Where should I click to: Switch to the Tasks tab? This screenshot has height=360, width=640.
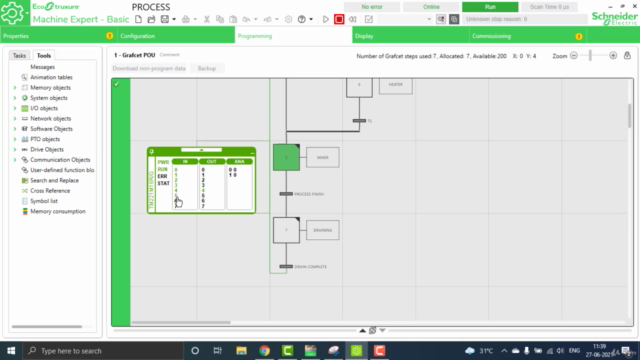(x=19, y=56)
